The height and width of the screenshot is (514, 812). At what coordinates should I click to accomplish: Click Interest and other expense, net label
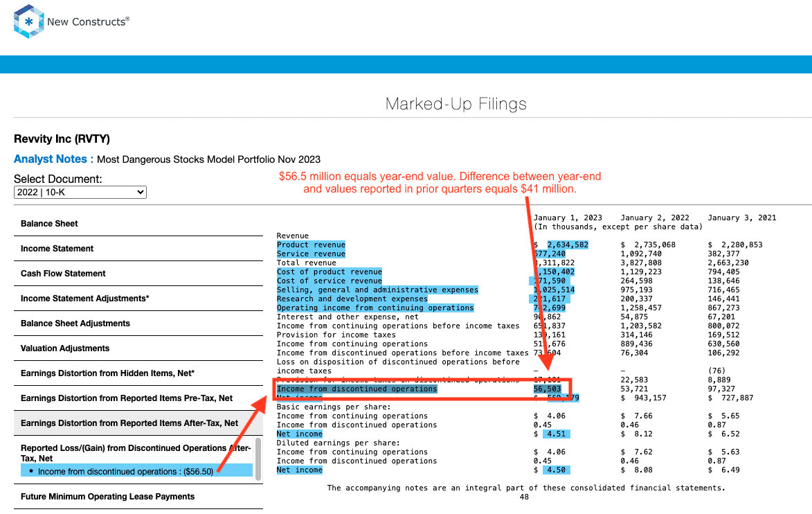[348, 317]
